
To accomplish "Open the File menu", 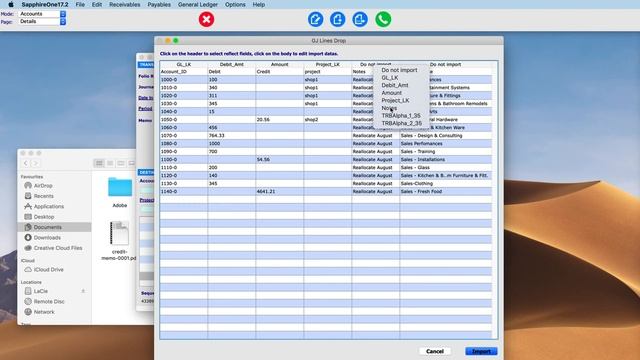I will pos(80,4).
